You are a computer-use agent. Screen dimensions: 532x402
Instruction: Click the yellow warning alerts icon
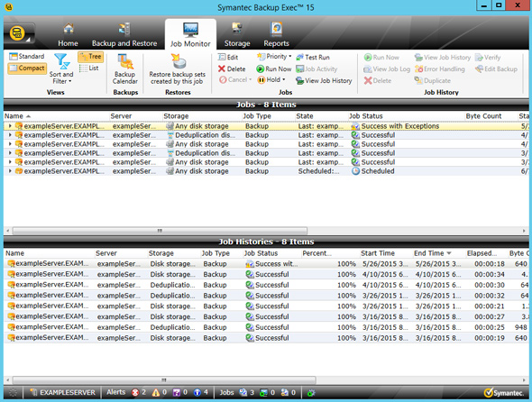156,392
